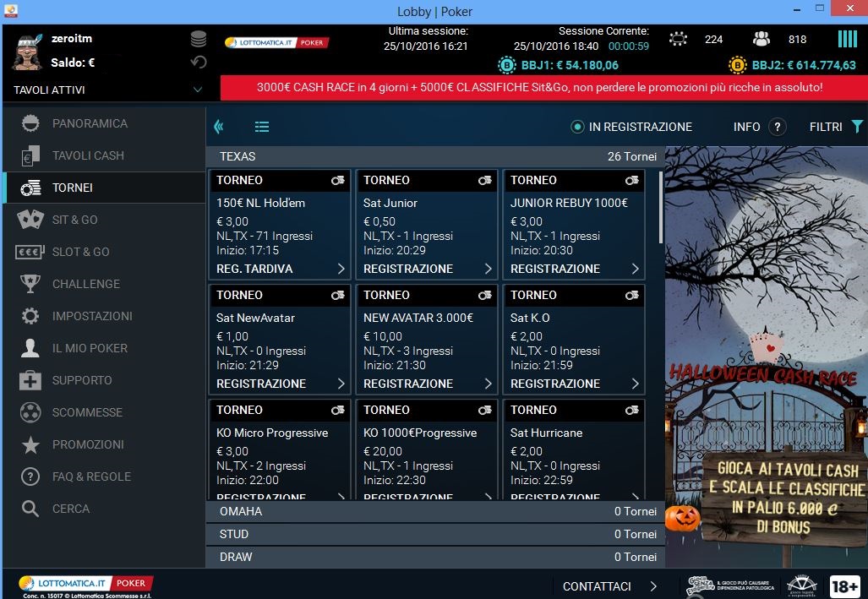868x599 pixels.
Task: Click the 18+ badge in footer
Action: point(844,586)
